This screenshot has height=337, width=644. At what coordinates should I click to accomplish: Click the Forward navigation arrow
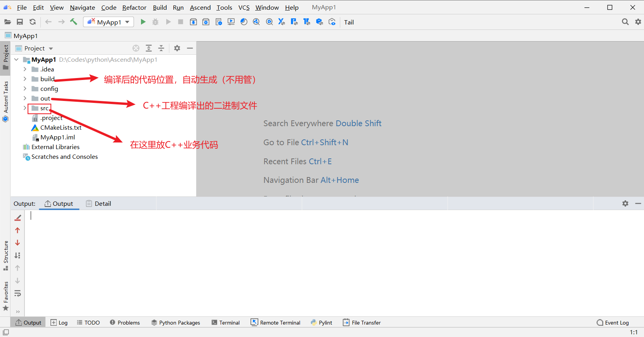coord(61,22)
